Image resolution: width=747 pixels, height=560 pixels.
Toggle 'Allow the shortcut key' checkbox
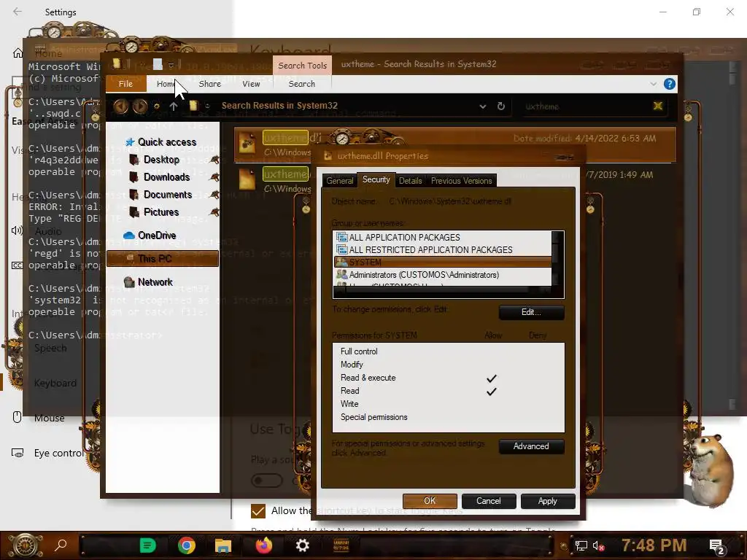(258, 511)
